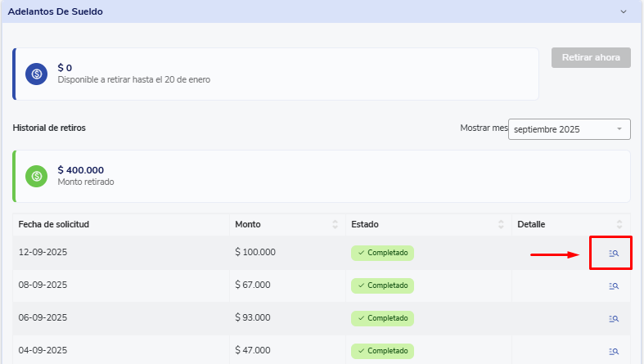Open detail icon for 08-09-2025 withdrawal
Screen dimensions: 644x364
tap(614, 286)
